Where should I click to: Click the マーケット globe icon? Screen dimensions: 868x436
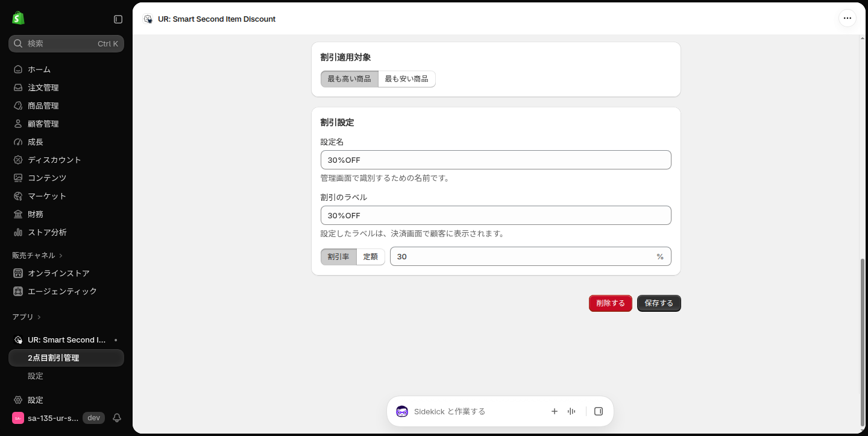pos(18,196)
